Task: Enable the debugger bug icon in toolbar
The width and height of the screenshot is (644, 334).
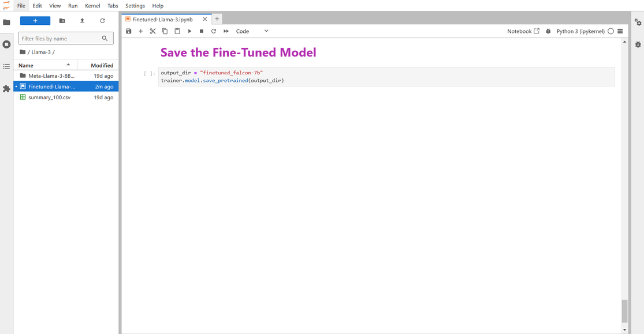Action: click(x=548, y=31)
